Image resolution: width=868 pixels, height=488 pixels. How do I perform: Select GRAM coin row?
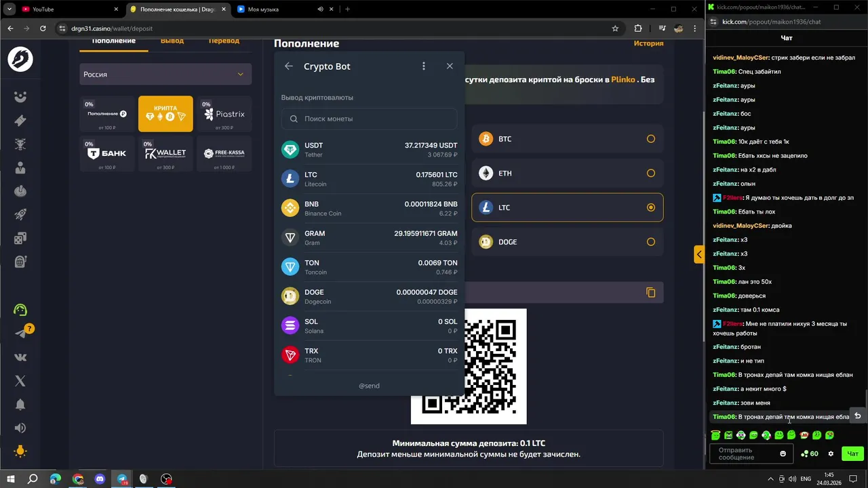370,238
